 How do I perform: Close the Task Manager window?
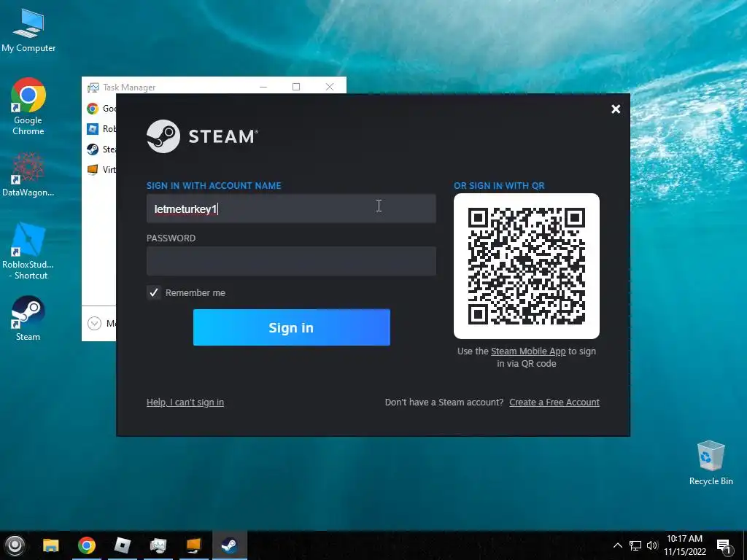tap(330, 87)
